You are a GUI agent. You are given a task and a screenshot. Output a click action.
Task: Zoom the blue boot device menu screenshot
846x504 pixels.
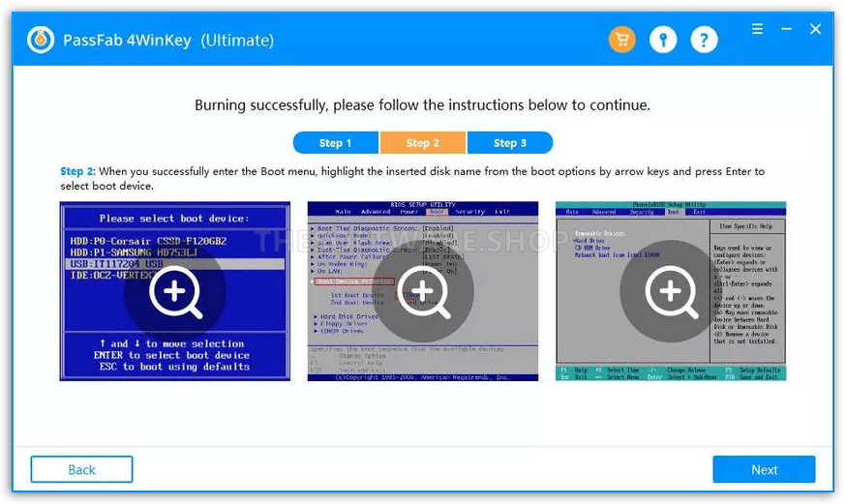coord(175,291)
